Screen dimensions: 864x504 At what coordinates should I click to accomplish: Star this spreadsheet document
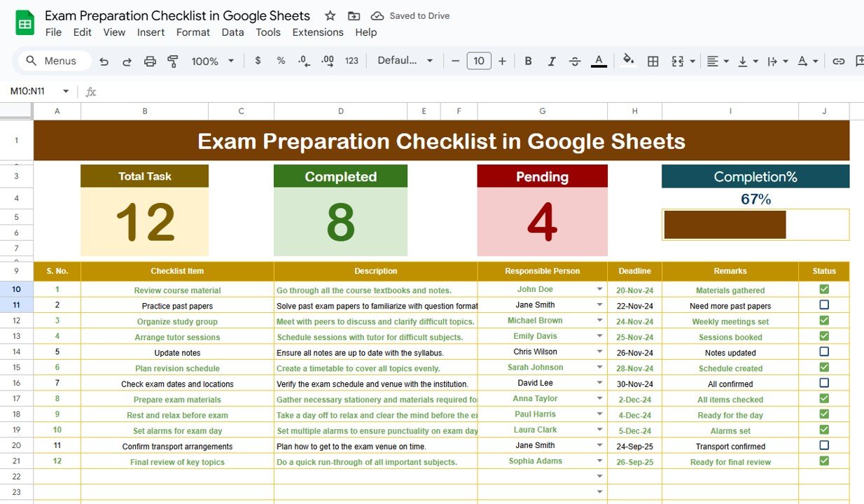pyautogui.click(x=330, y=15)
